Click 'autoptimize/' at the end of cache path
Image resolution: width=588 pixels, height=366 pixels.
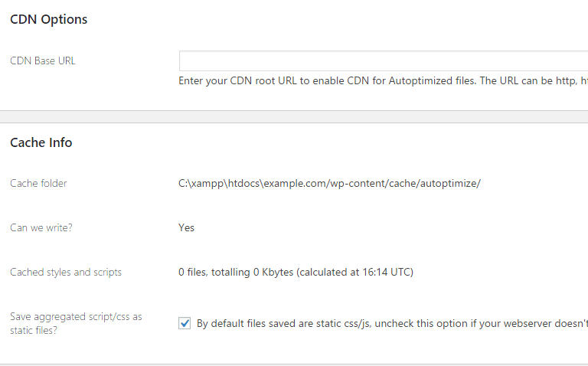450,183
